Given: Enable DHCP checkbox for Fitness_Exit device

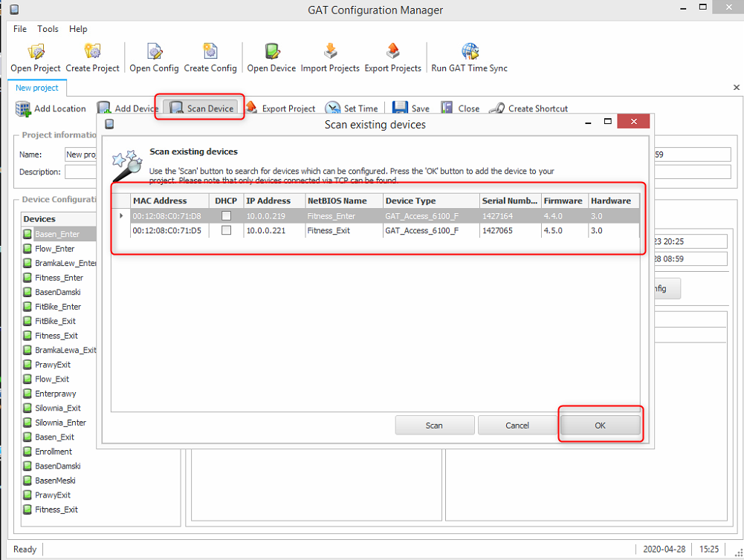Looking at the screenshot, I should 226,231.
